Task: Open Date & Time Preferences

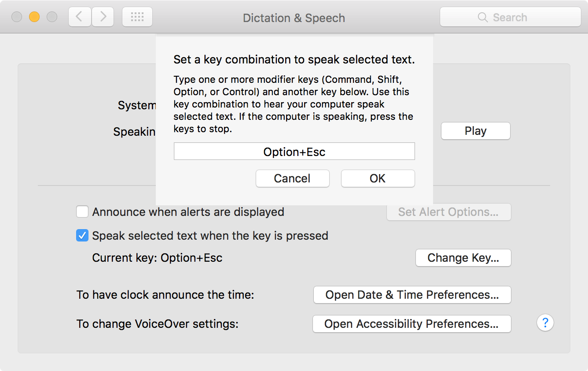Action: coord(412,295)
